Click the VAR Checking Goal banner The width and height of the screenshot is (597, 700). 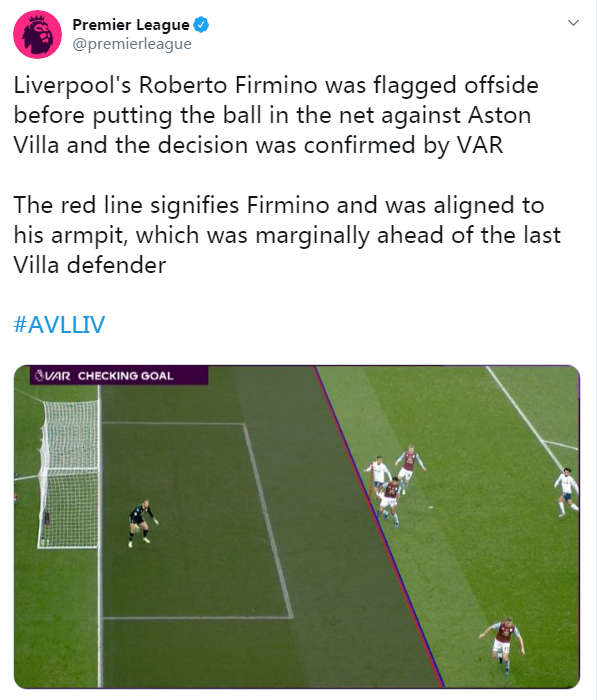click(x=119, y=375)
